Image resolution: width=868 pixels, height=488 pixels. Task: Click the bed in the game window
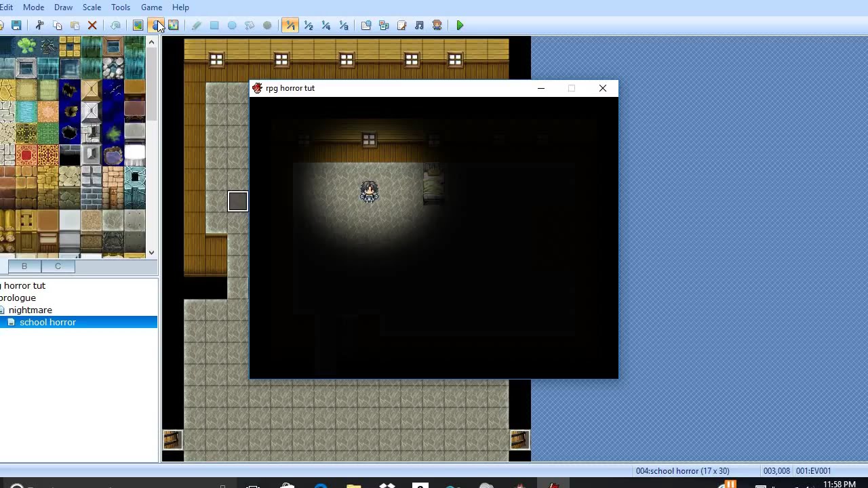tap(433, 184)
